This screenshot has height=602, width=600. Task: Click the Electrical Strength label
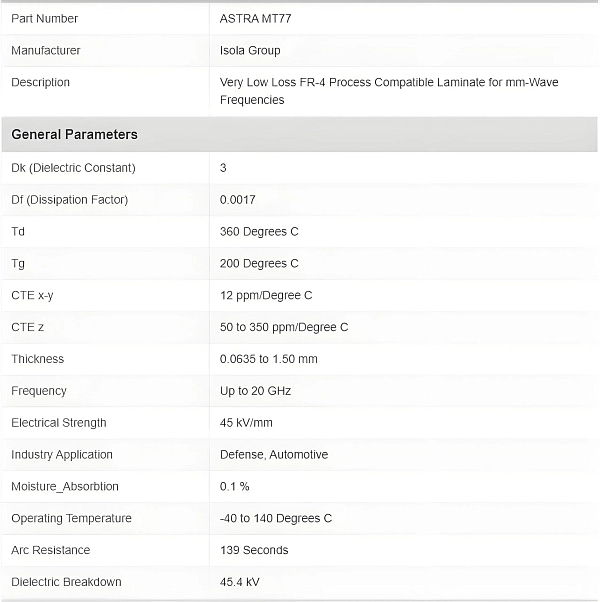coord(59,423)
